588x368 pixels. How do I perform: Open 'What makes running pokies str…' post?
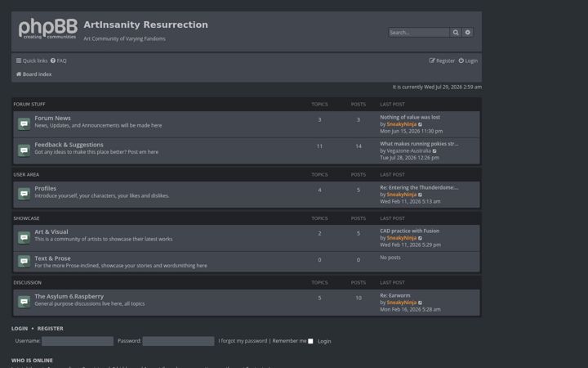[419, 144]
